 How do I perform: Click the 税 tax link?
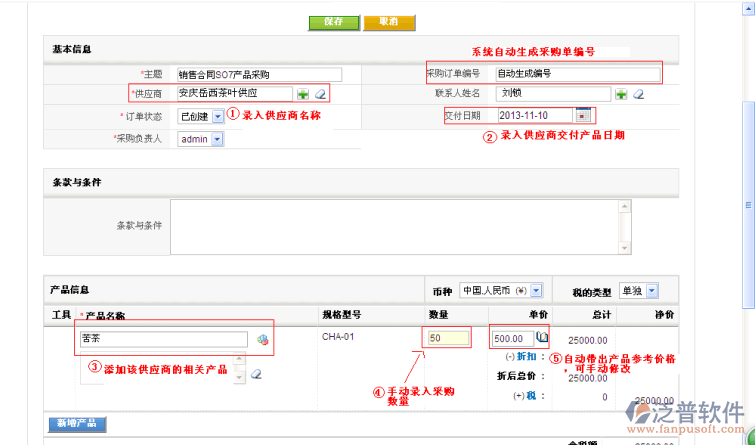pos(529,396)
